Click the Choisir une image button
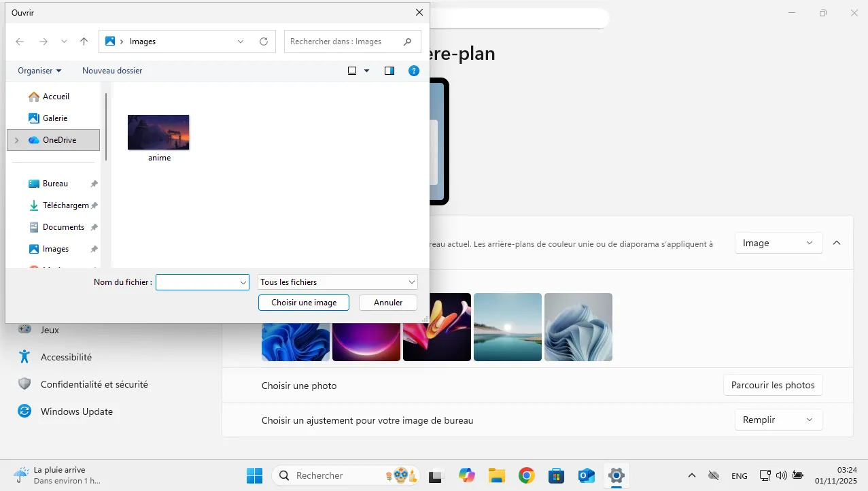 (x=304, y=303)
